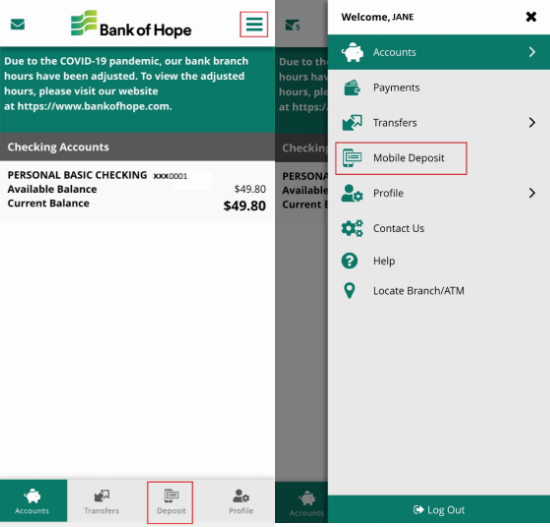Click the gears icon beside Contact Us
Image resolution: width=550 pixels, height=527 pixels.
352,228
